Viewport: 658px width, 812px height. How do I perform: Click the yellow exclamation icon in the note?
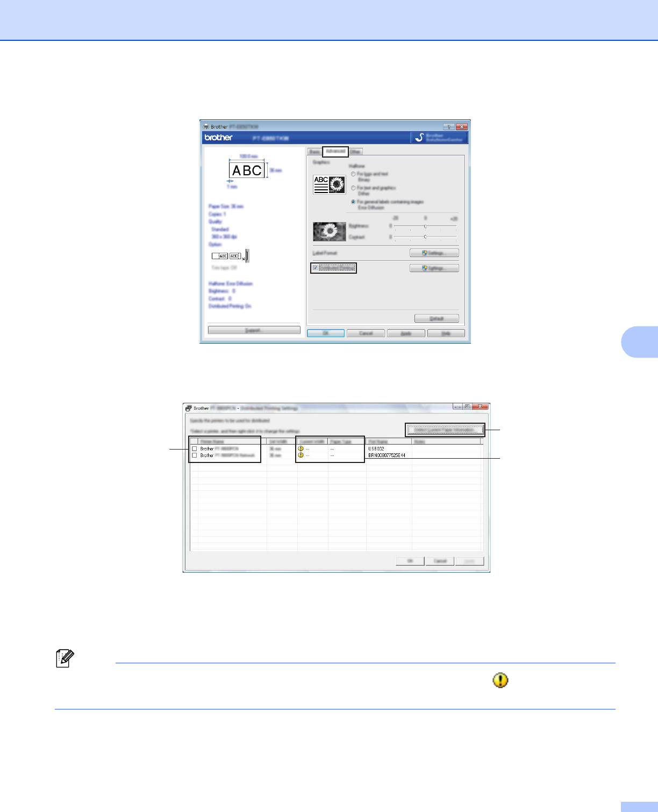click(x=500, y=680)
